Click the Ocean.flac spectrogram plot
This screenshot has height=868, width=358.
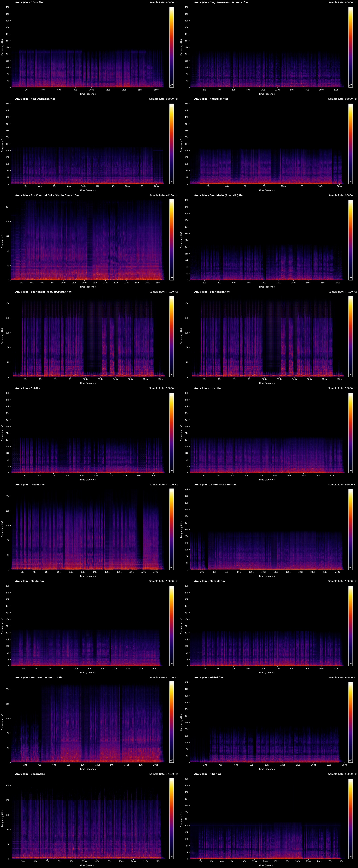(88, 819)
